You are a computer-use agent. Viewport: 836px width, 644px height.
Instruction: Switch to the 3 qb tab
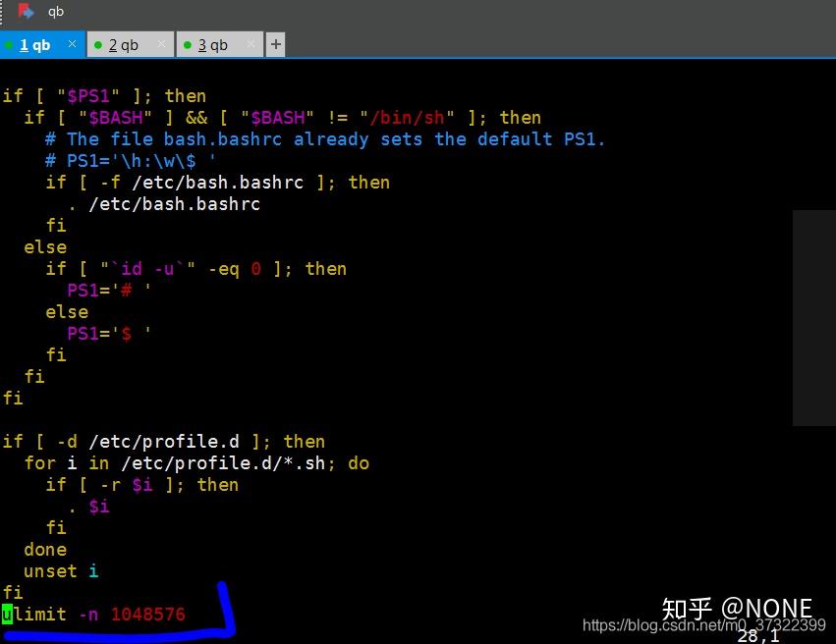pyautogui.click(x=220, y=45)
